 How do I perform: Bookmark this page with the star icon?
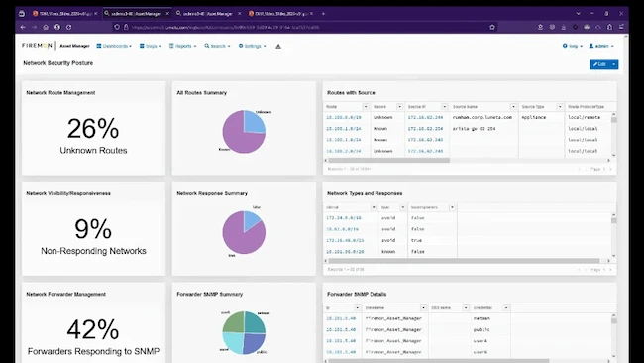pyautogui.click(x=492, y=27)
